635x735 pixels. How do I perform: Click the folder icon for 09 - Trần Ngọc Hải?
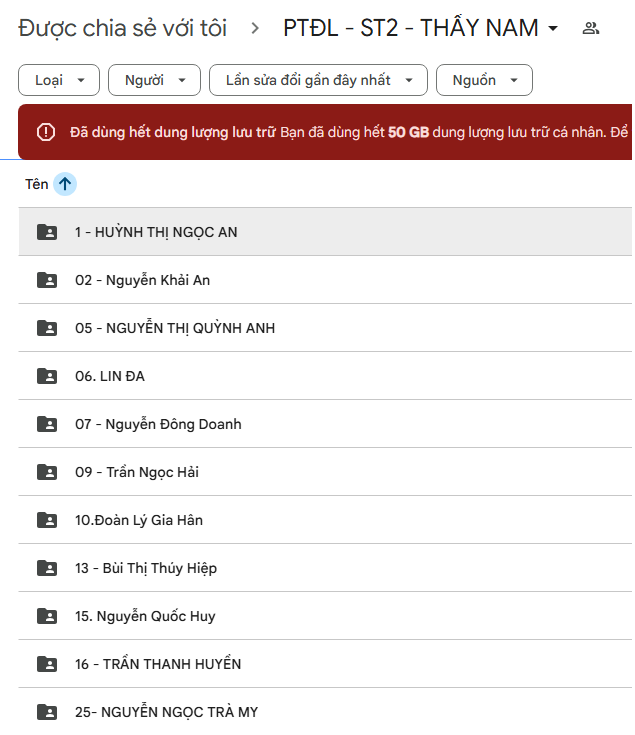[47, 472]
